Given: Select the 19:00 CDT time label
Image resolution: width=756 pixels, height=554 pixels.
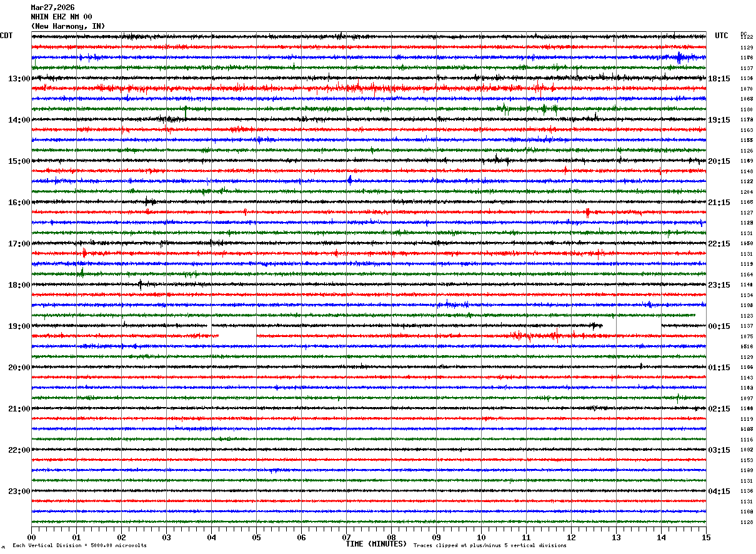Looking at the screenshot, I should 19,326.
